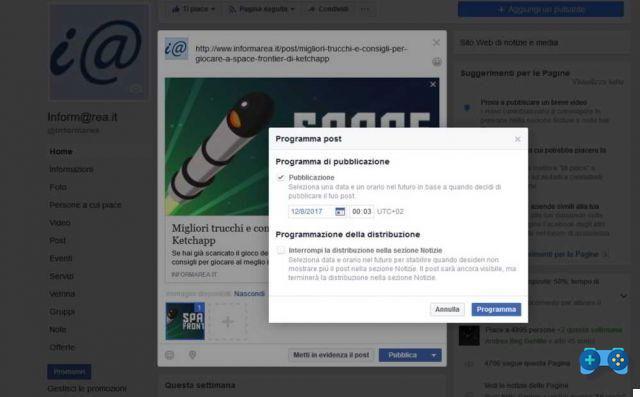Click the location pin icon in composer
This screenshot has height=397, width=640.
192,355
